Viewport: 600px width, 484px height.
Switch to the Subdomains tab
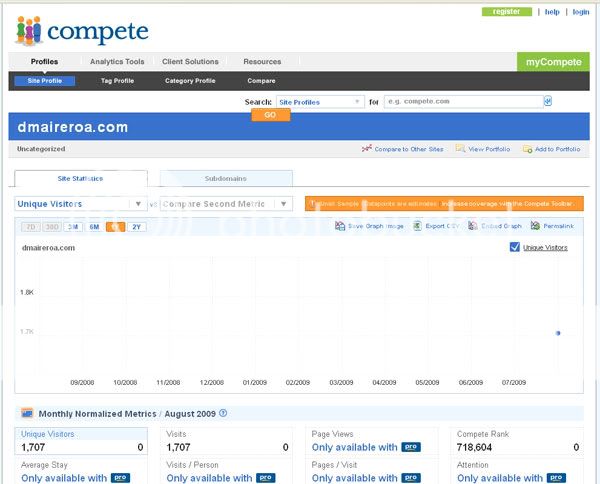point(226,179)
